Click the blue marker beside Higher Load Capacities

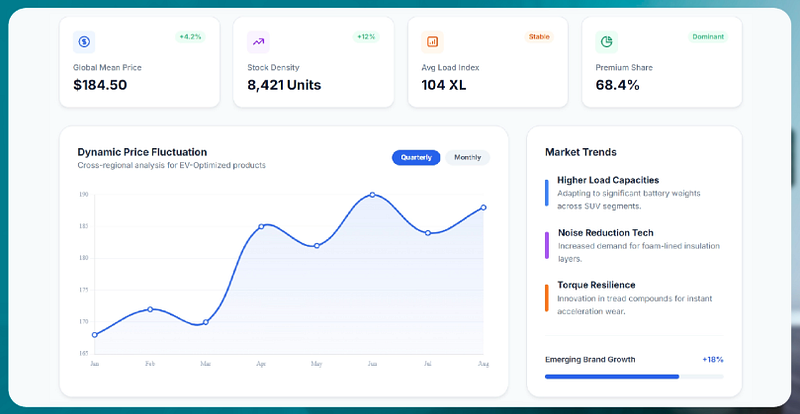coord(546,192)
